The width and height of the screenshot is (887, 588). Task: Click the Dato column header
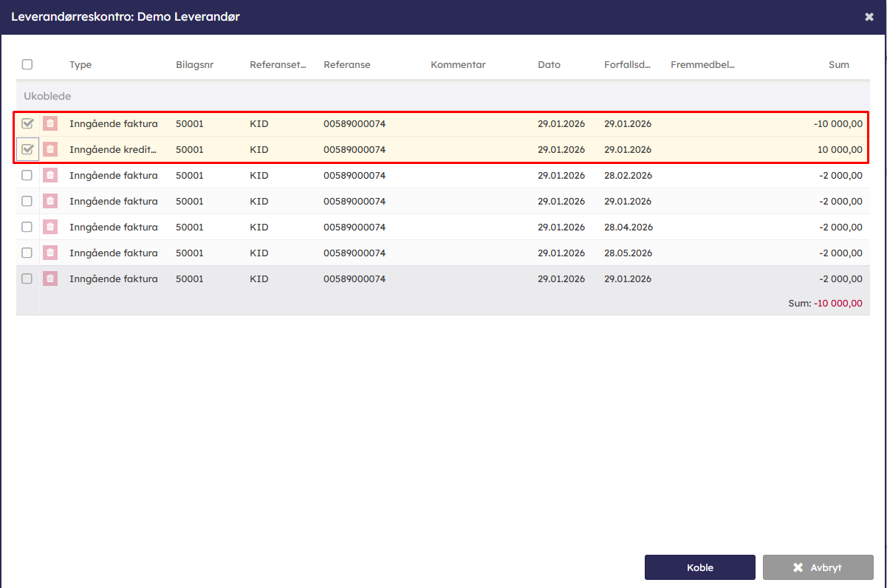coord(549,64)
